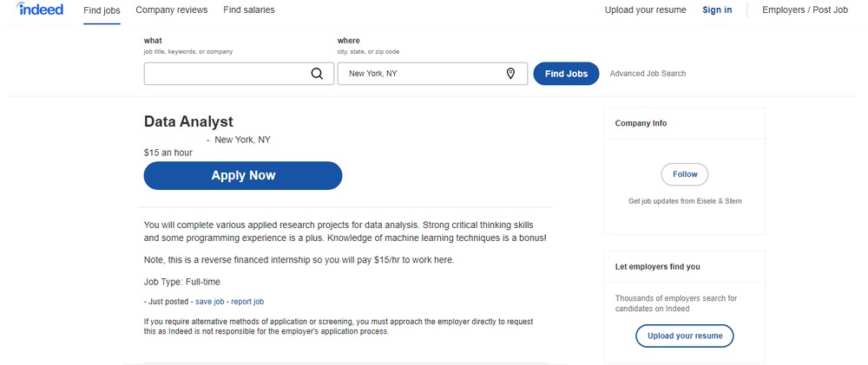Go to Find salaries
Image resolution: width=868 pixels, height=365 pixels.
tap(249, 10)
